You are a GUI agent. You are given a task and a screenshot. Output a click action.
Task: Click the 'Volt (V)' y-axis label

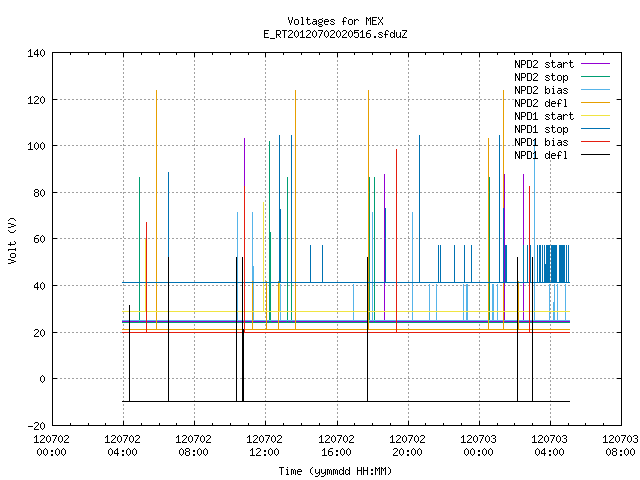(12, 240)
